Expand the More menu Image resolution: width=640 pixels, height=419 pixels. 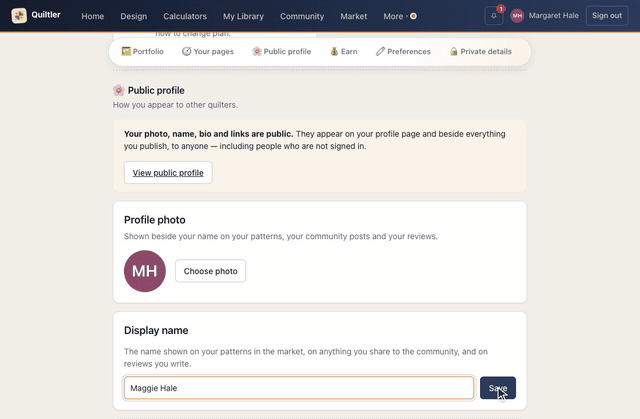click(399, 16)
